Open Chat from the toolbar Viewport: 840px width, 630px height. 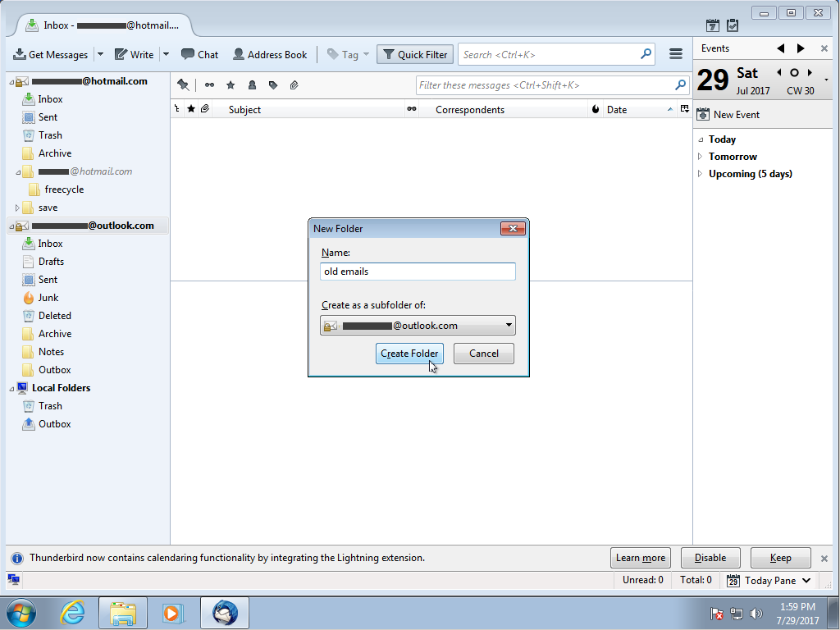click(x=199, y=55)
